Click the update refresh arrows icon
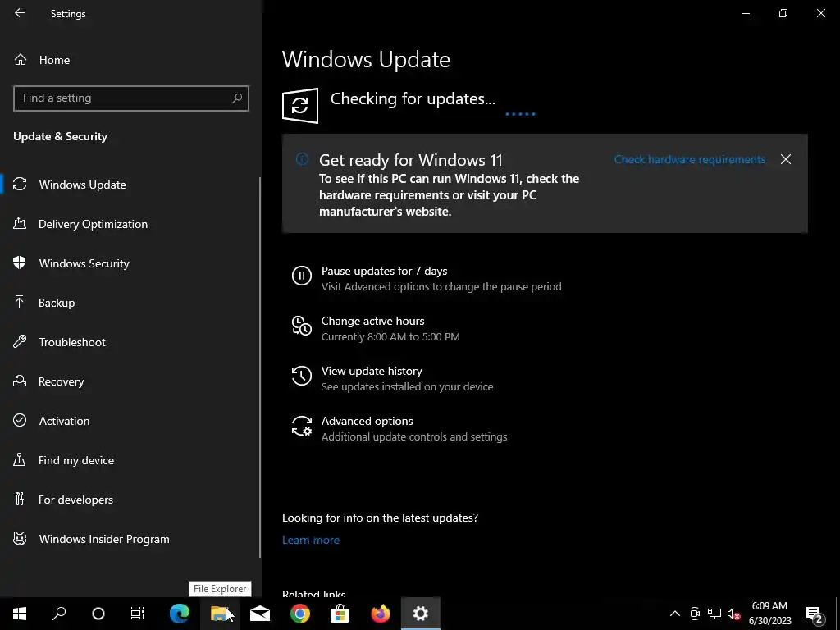Image resolution: width=840 pixels, height=630 pixels. point(300,106)
